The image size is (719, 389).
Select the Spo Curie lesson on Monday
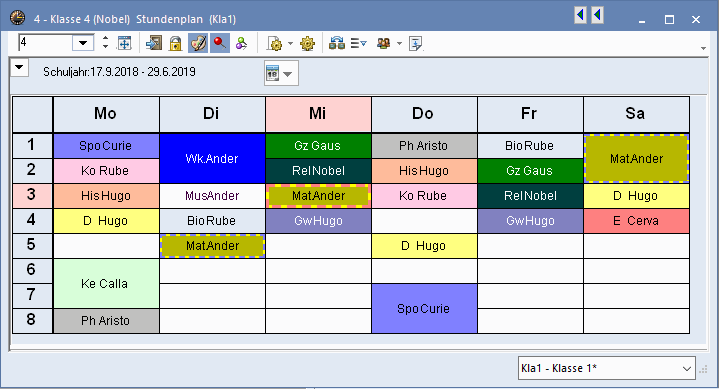106,146
